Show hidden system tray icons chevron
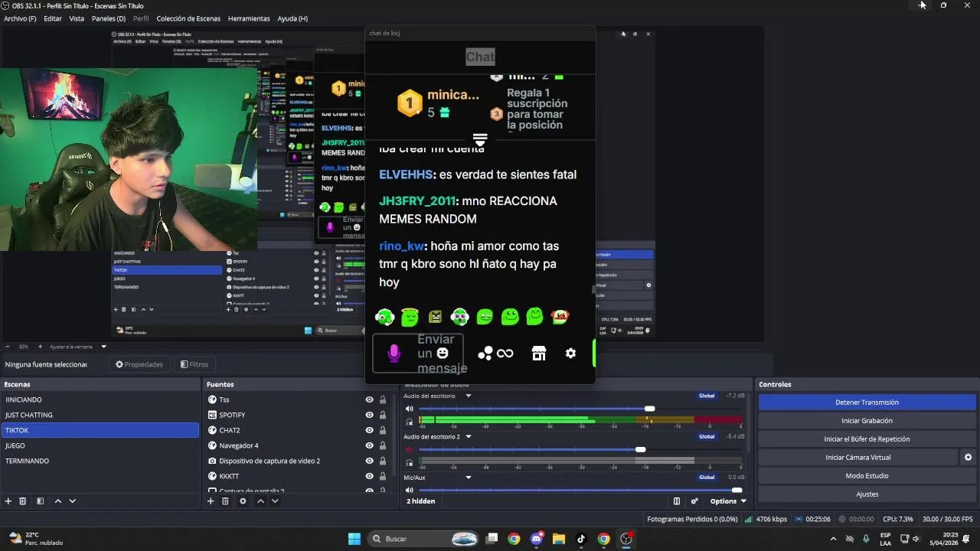 click(x=833, y=539)
